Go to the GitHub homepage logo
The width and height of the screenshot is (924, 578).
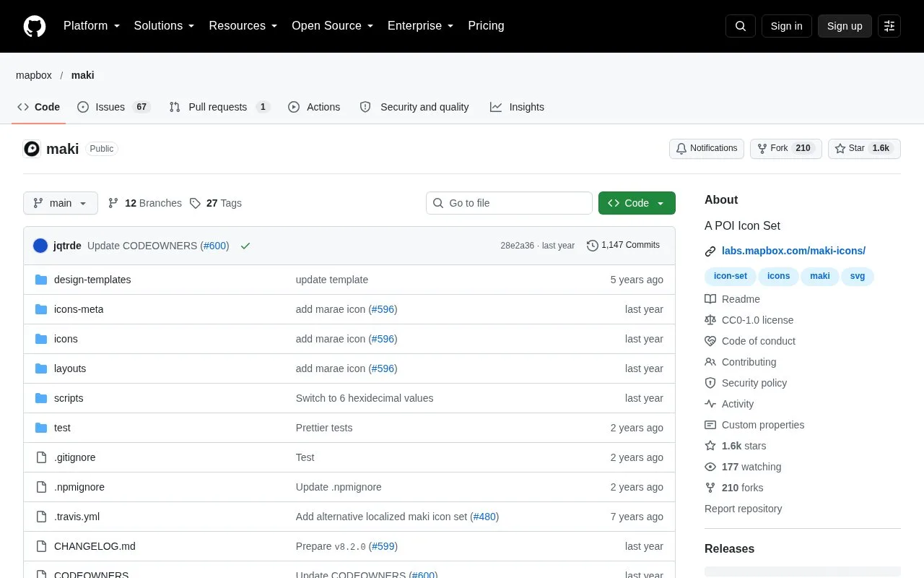(x=35, y=26)
